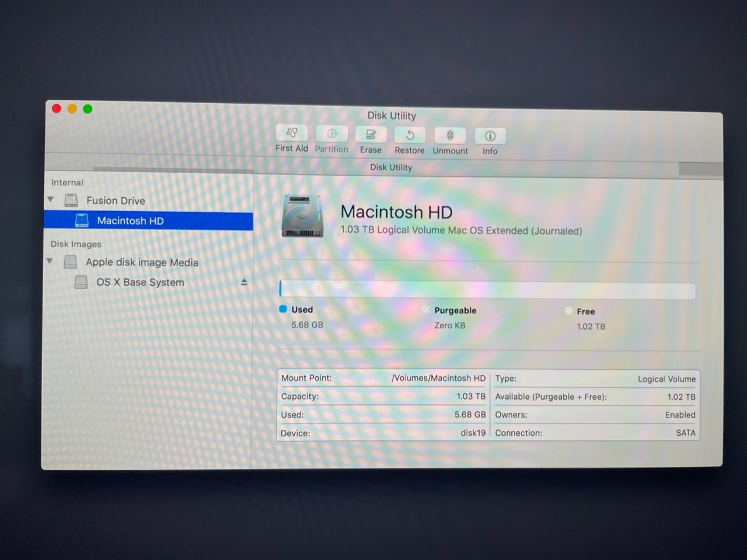747x560 pixels.
Task: Click the Used "5.68 GB" table value
Action: tap(470, 415)
